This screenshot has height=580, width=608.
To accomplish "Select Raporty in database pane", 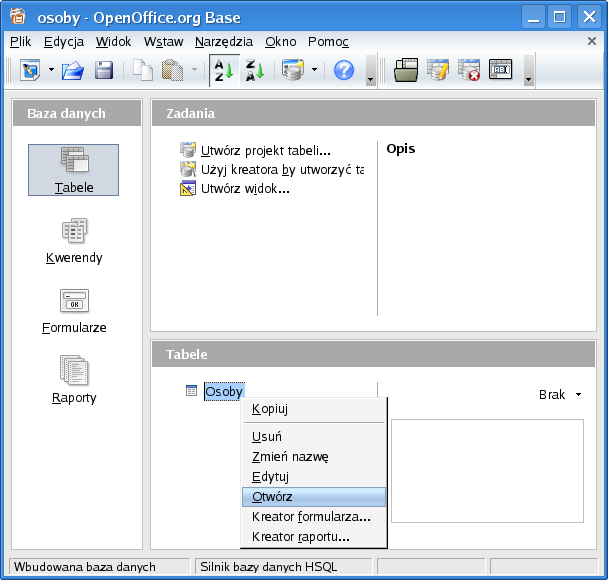I will 74,380.
